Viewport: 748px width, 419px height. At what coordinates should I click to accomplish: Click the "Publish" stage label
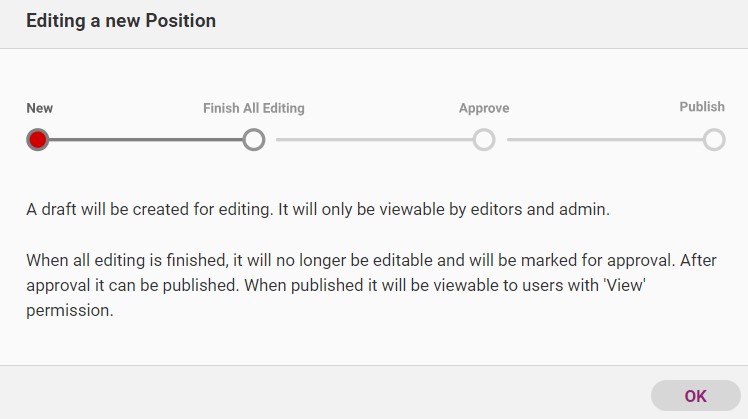(702, 107)
